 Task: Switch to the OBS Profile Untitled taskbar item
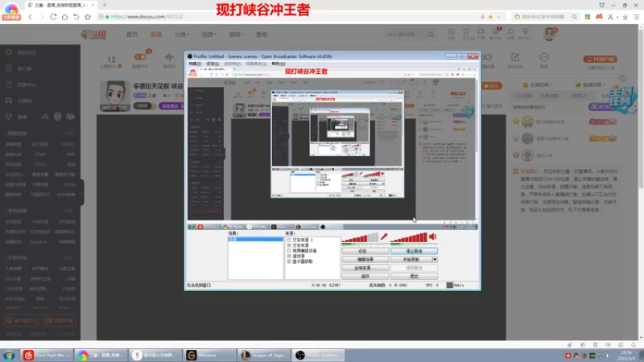pyautogui.click(x=318, y=355)
